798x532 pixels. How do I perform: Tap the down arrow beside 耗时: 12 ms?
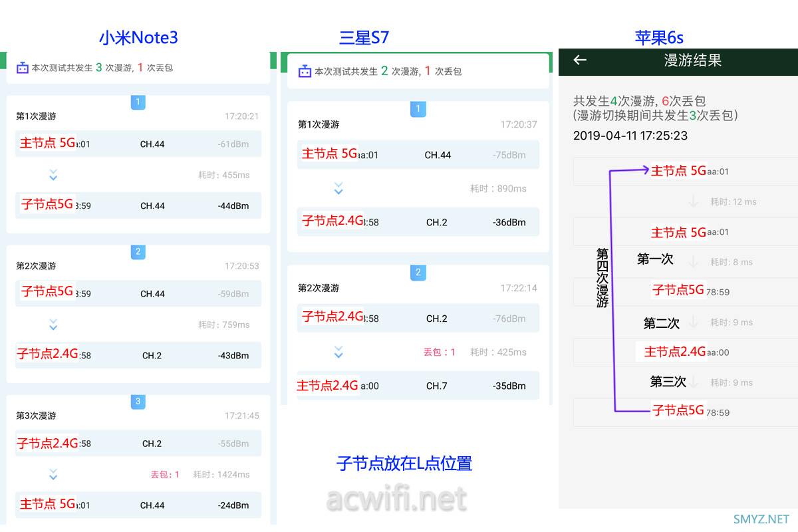click(x=693, y=201)
